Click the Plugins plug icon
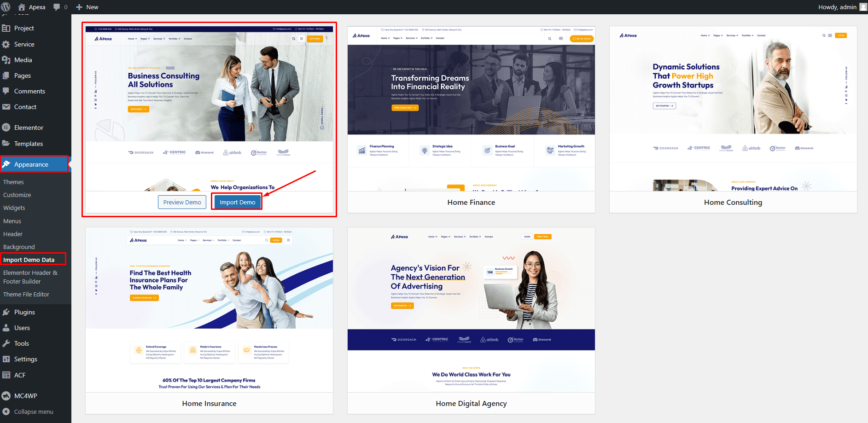 tap(6, 312)
